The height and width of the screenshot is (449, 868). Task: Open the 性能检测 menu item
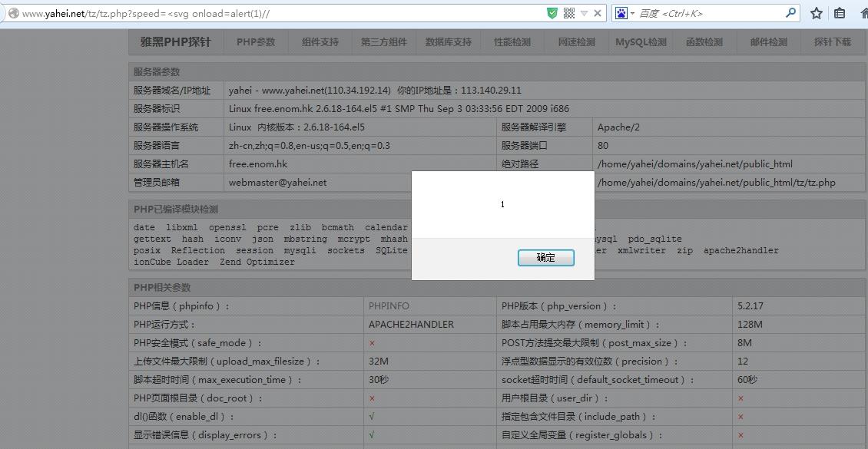[511, 42]
